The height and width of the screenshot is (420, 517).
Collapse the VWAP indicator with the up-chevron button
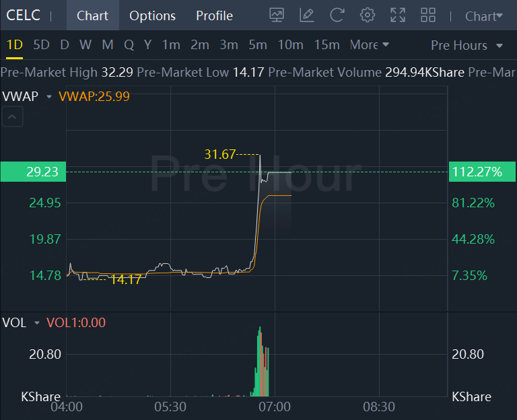pyautogui.click(x=13, y=118)
